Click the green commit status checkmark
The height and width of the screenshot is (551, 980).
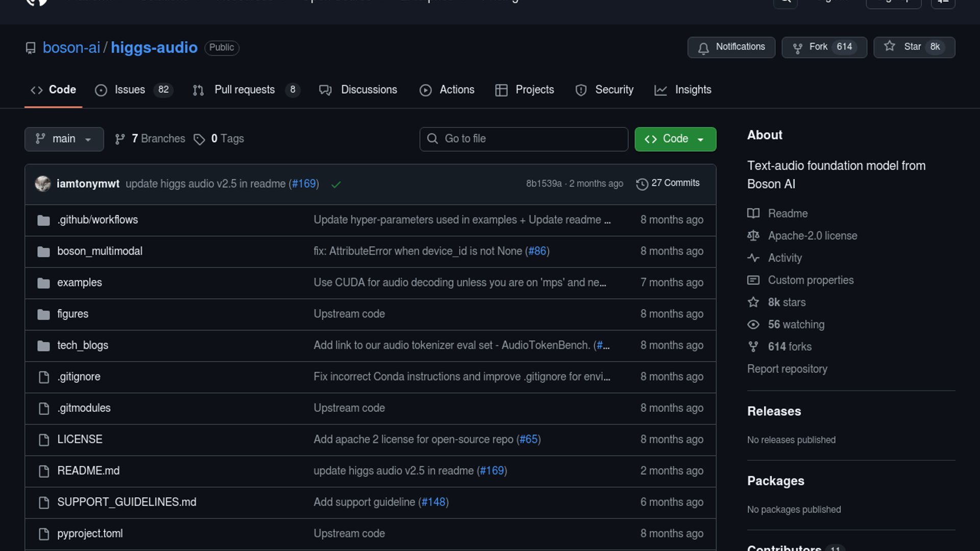pyautogui.click(x=336, y=185)
